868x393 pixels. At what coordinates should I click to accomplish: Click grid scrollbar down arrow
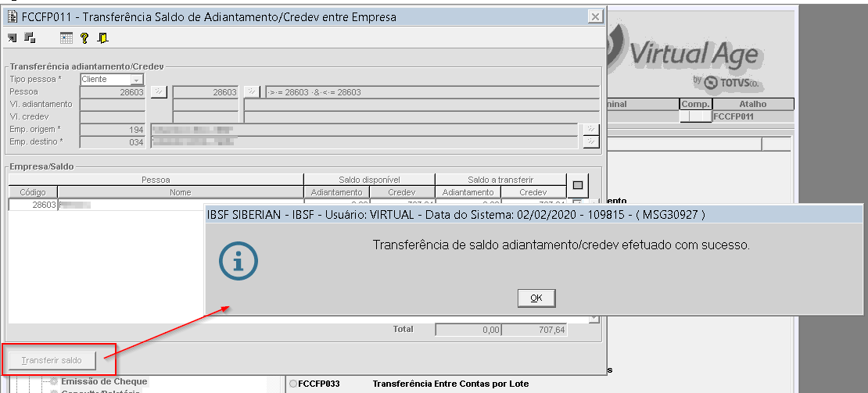pyautogui.click(x=594, y=318)
